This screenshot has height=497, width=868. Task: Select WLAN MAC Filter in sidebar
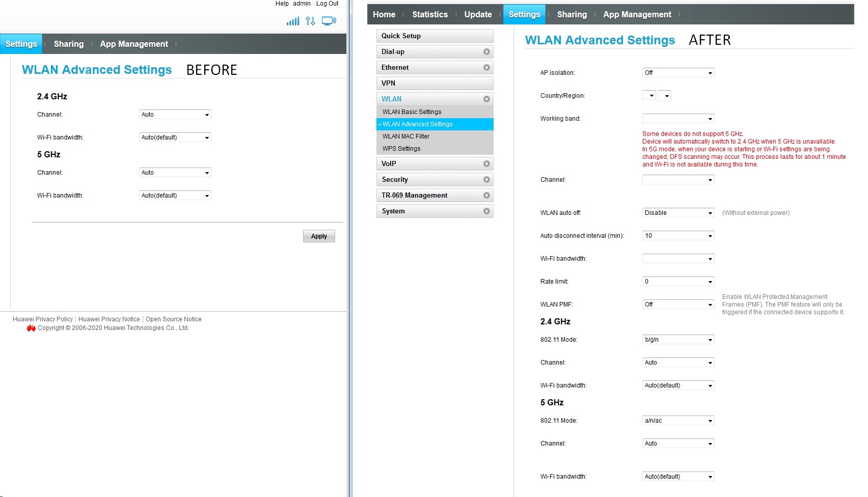(x=406, y=136)
